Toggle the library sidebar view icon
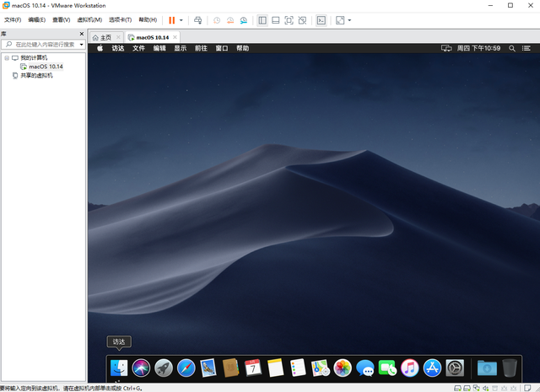This screenshot has width=540, height=392. click(262, 20)
